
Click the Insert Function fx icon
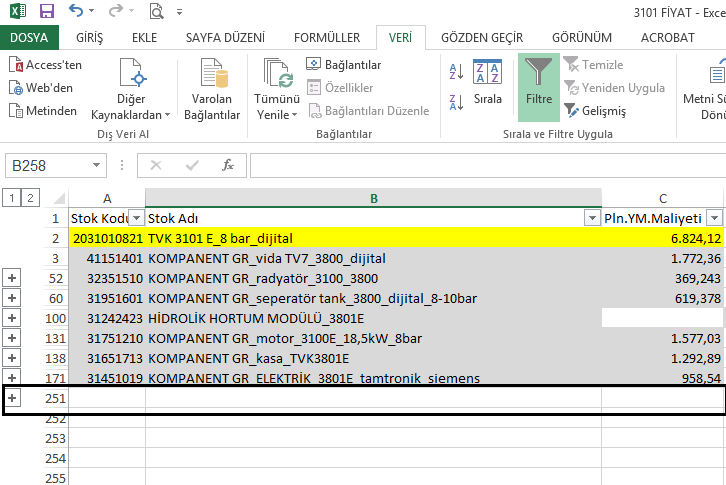point(228,165)
